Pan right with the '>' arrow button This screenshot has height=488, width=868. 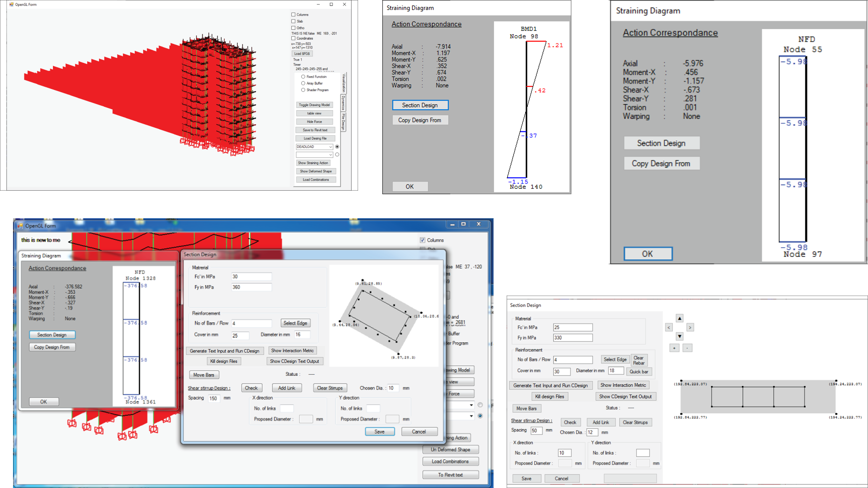pos(690,327)
